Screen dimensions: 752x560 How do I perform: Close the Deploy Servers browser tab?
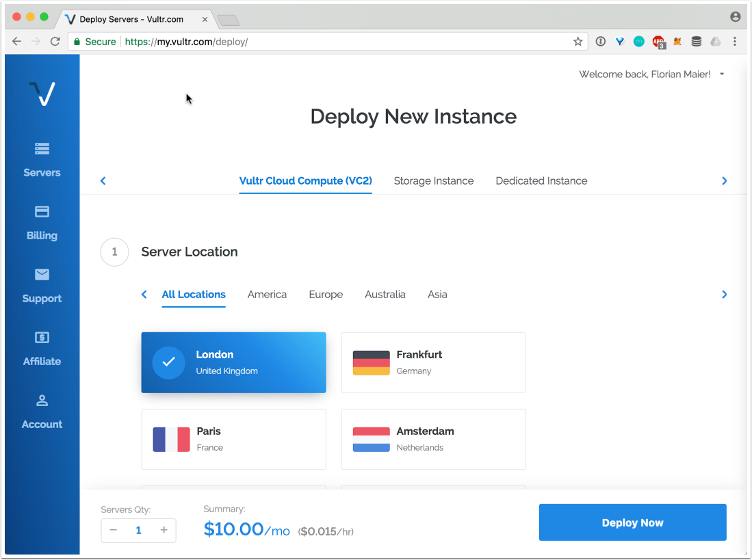[x=205, y=20]
